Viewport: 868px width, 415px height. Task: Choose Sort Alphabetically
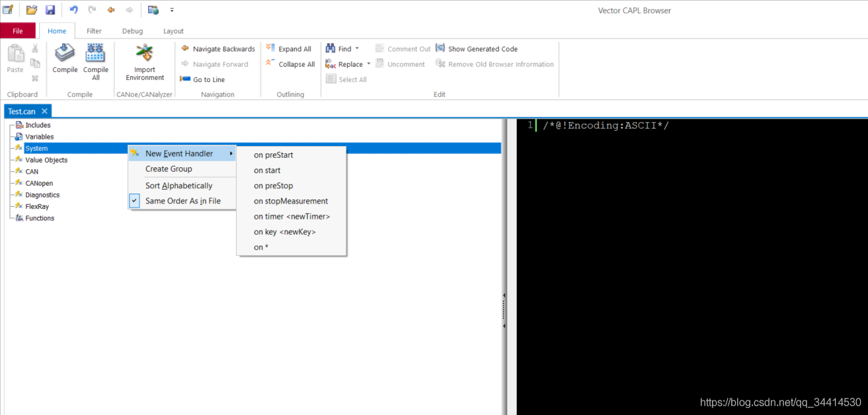[x=182, y=186]
